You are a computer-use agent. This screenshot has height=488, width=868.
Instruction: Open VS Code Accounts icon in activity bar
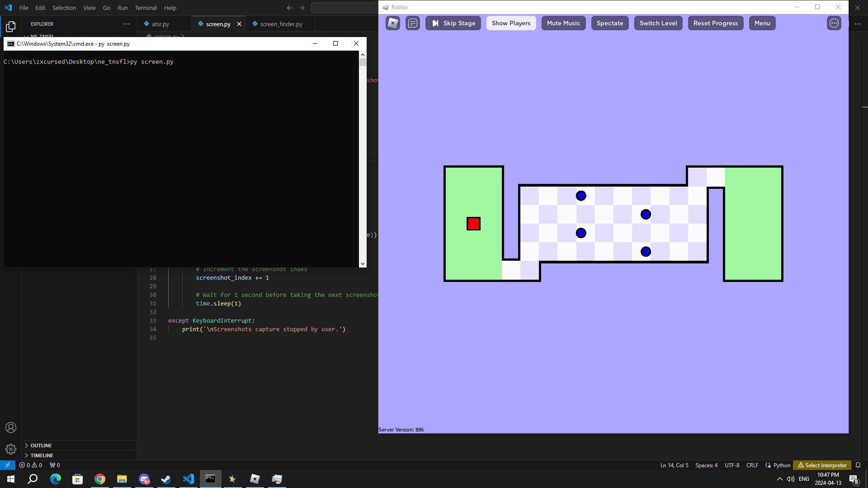[x=10, y=427]
